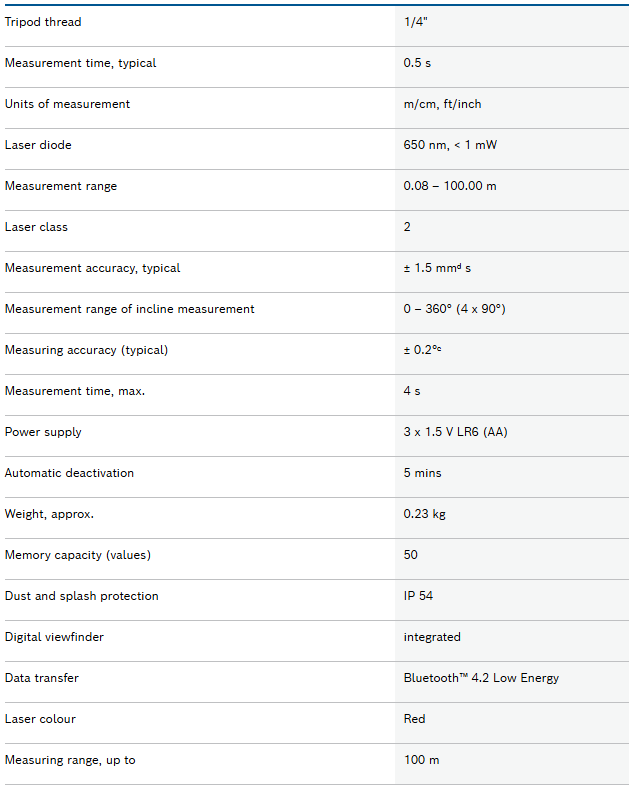The width and height of the screenshot is (631, 787).
Task: Click the Measurement range label
Action: [x=61, y=186]
